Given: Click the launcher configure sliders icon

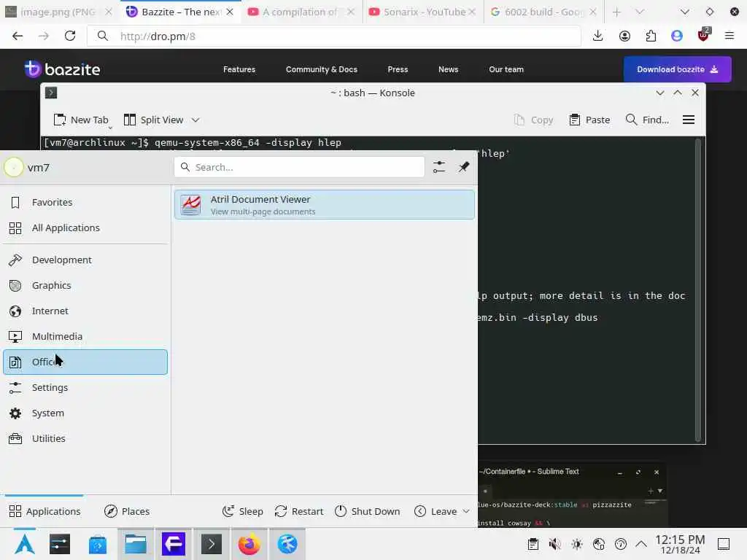Looking at the screenshot, I should click(x=438, y=167).
